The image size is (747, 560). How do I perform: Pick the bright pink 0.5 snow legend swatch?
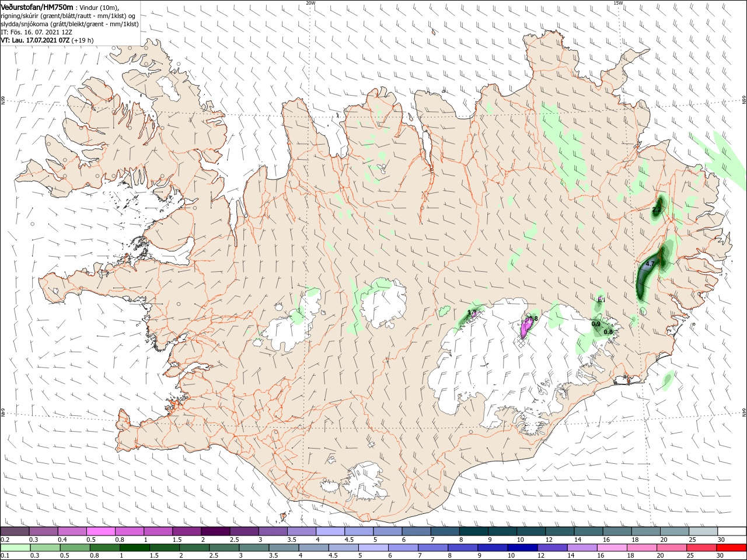point(100,531)
